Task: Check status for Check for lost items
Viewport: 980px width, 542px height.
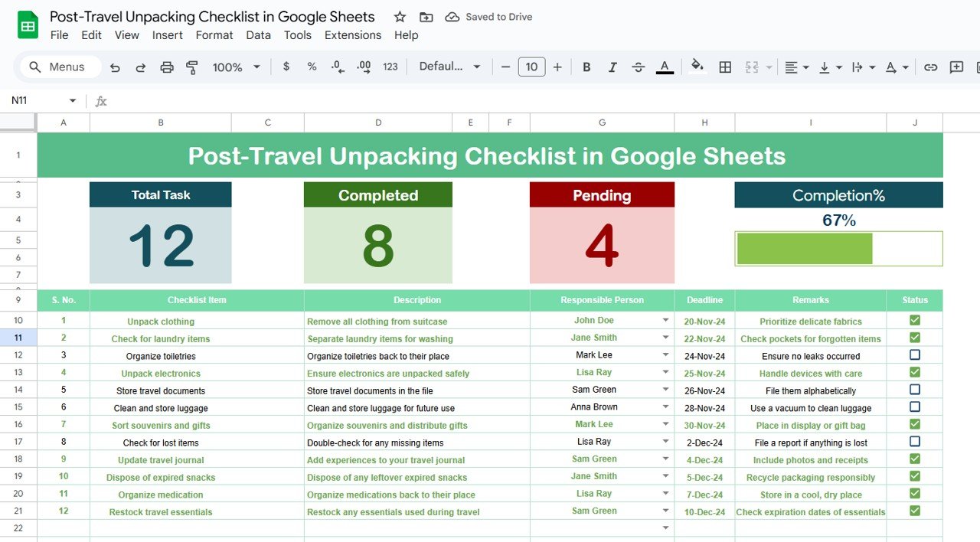Action: (x=914, y=442)
